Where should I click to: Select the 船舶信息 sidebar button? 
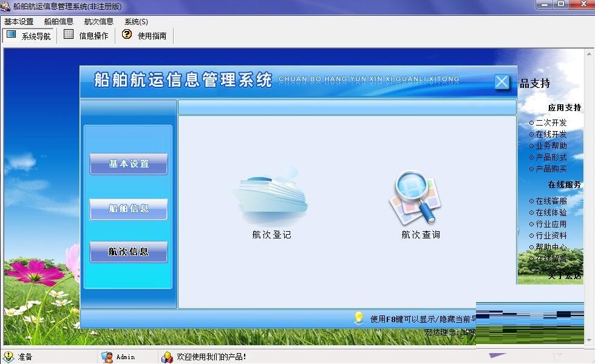[129, 209]
